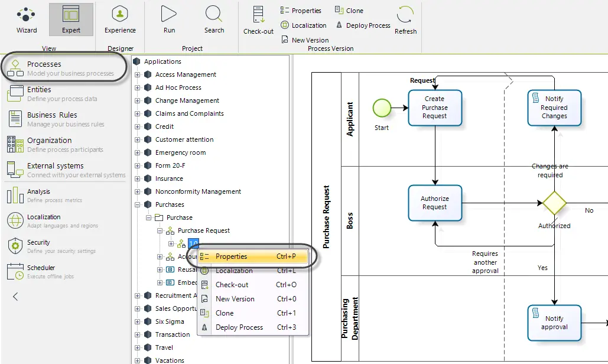Collapse the Purchase folder node
The height and width of the screenshot is (364, 608).
point(148,218)
